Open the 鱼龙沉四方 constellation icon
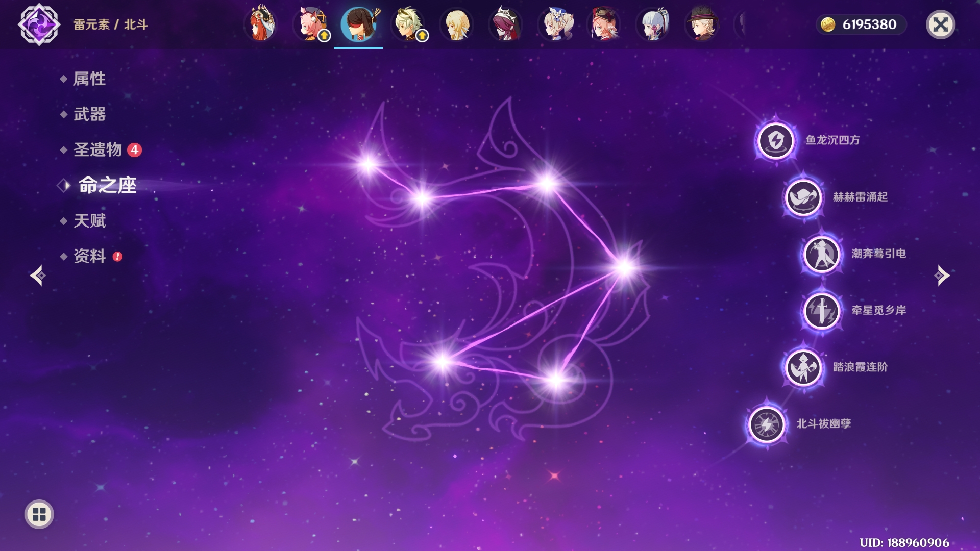980x551 pixels. [x=775, y=140]
